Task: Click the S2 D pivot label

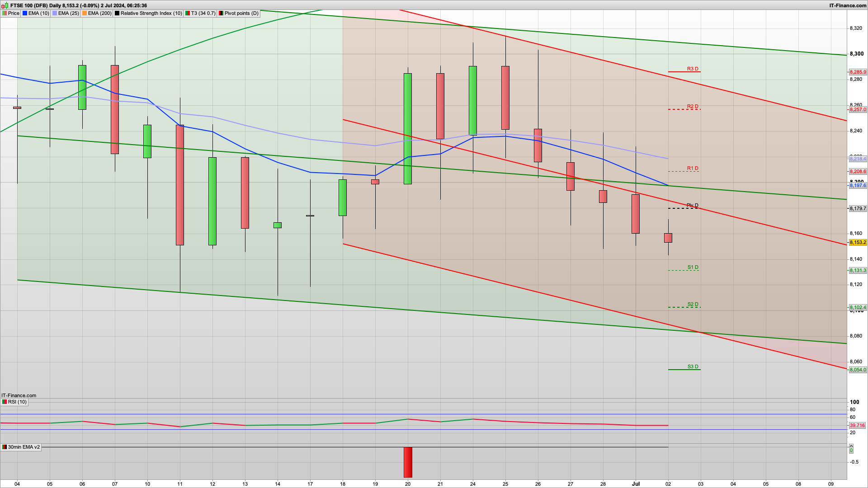Action: [x=693, y=305]
